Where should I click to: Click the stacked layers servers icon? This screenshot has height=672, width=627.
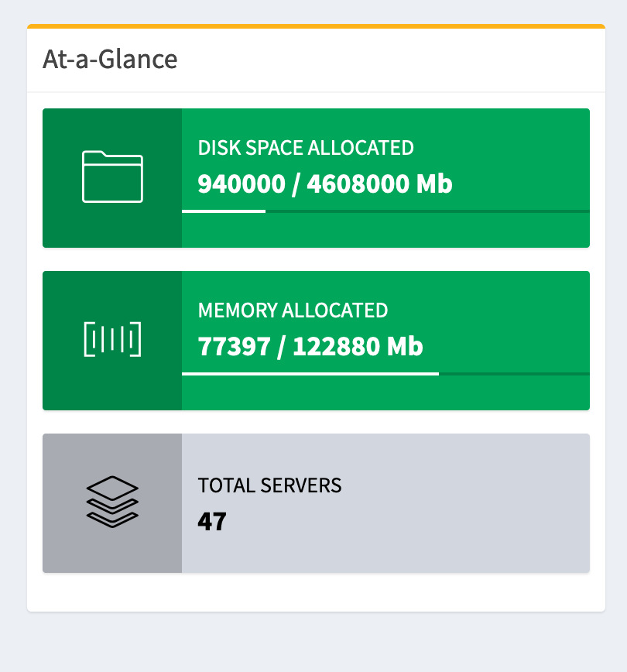112,502
